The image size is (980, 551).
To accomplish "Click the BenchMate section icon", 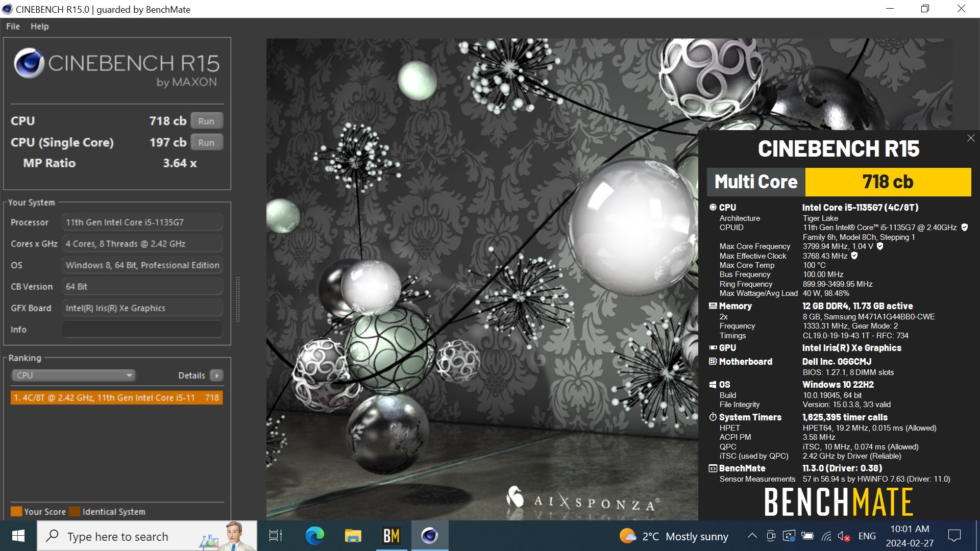I will click(x=713, y=468).
